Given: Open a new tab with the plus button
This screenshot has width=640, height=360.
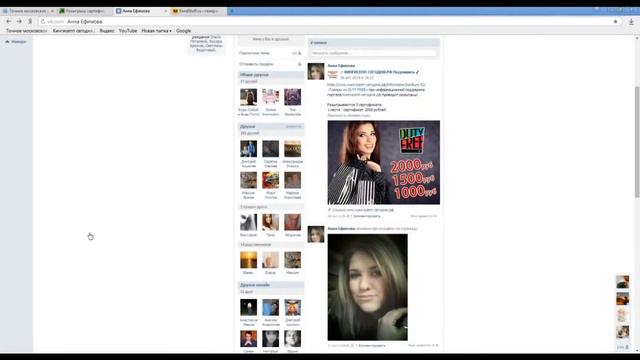Looking at the screenshot, I should pos(231,11).
